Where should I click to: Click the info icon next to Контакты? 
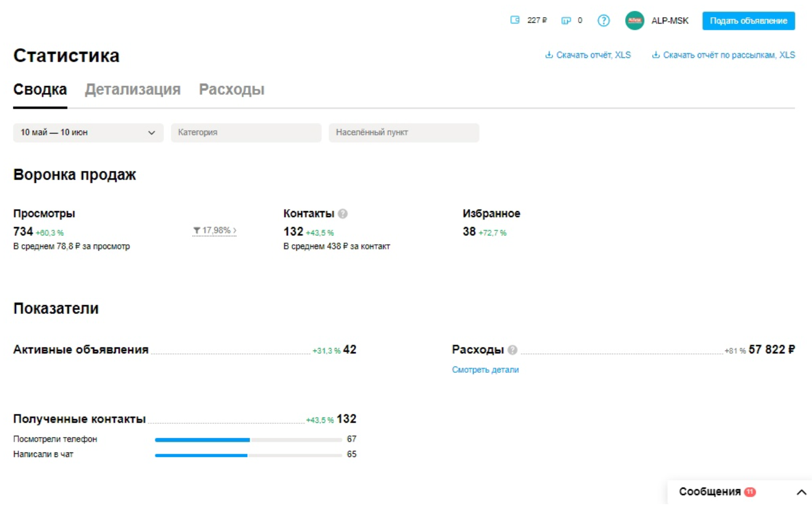click(x=342, y=213)
